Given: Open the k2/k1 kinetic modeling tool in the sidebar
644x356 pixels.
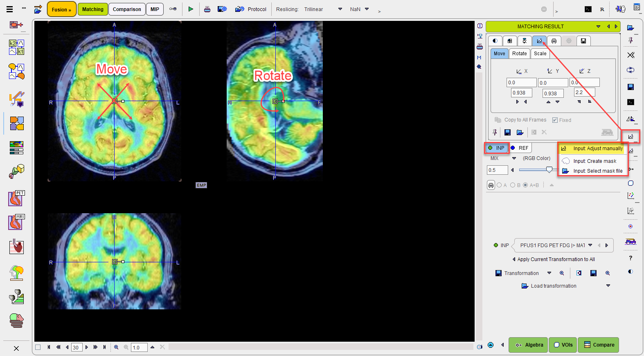Looking at the screenshot, I should pos(17,47).
